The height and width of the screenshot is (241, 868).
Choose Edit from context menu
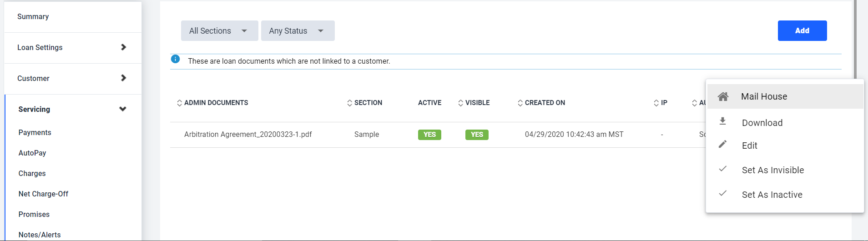[785, 146]
